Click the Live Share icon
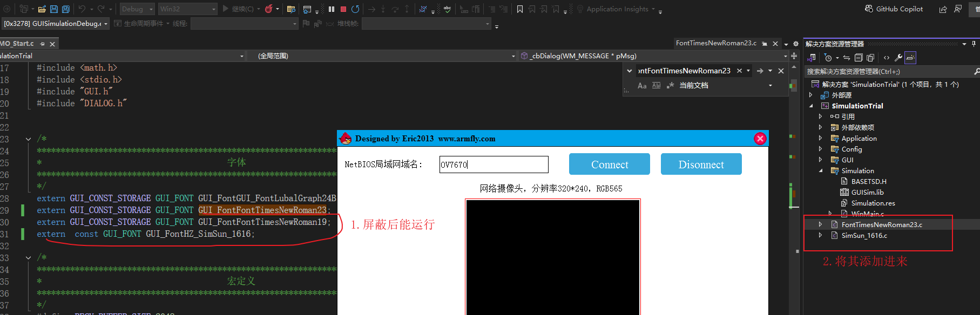980x315 pixels. (x=943, y=9)
